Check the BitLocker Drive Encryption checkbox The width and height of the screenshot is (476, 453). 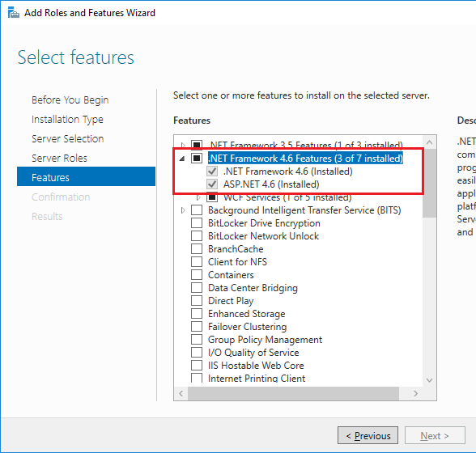(197, 223)
